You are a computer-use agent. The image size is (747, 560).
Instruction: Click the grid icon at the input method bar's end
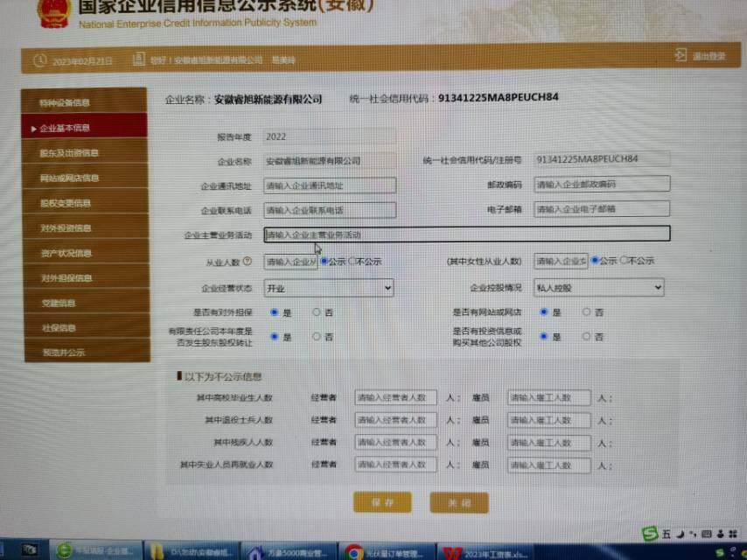click(x=733, y=534)
